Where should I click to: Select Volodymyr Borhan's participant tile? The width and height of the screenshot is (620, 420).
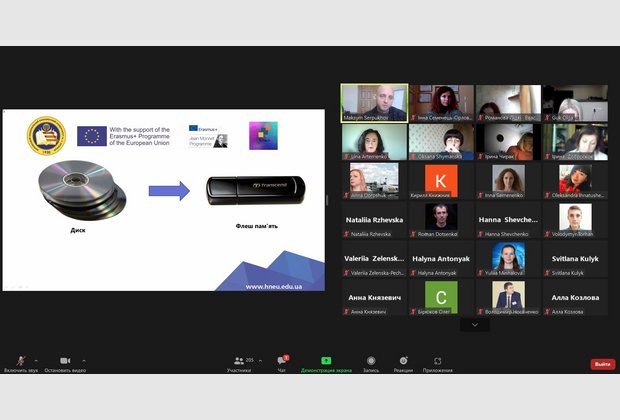575,219
